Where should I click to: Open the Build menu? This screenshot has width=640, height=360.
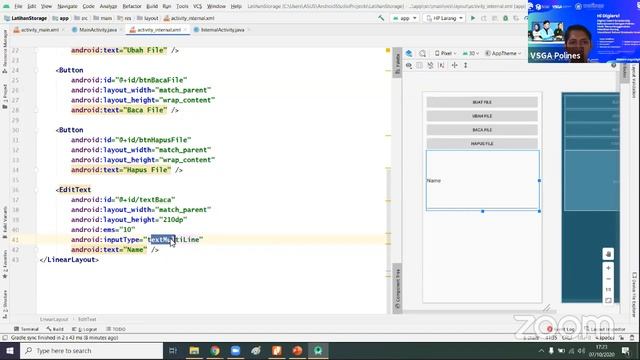click(152, 6)
